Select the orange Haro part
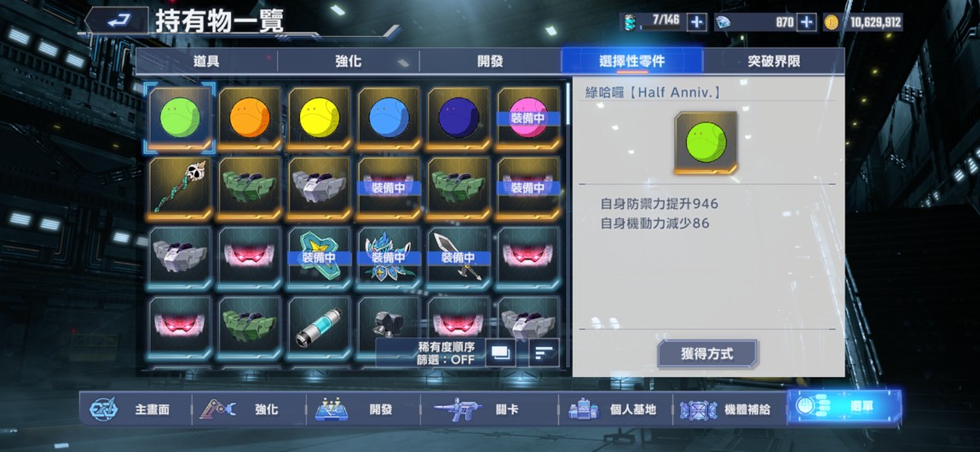 tap(250, 119)
